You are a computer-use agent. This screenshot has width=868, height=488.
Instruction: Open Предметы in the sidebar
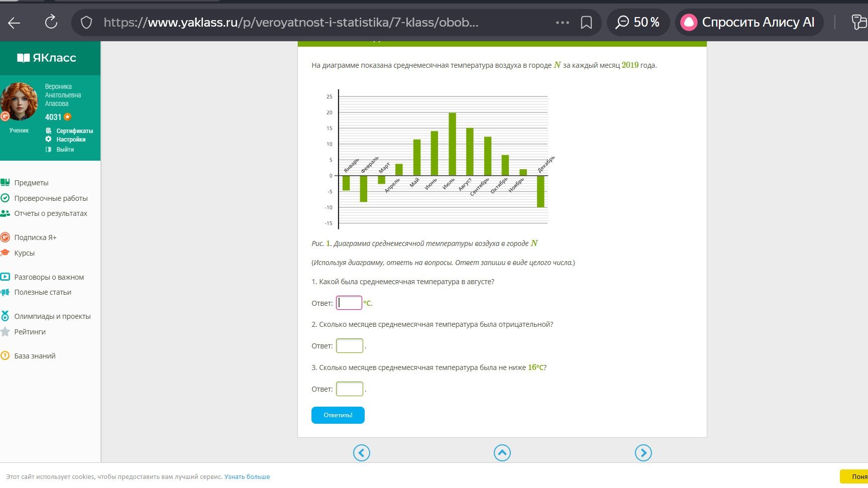31,183
